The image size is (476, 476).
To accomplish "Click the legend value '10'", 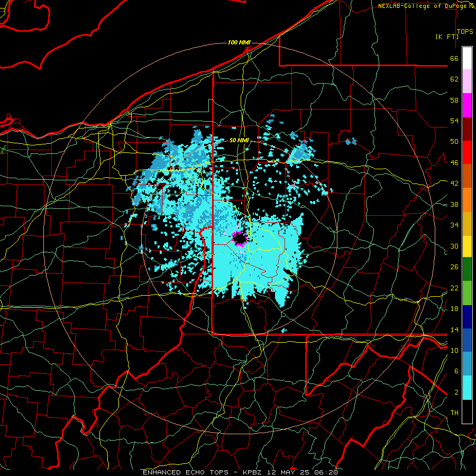I will pos(454,350).
